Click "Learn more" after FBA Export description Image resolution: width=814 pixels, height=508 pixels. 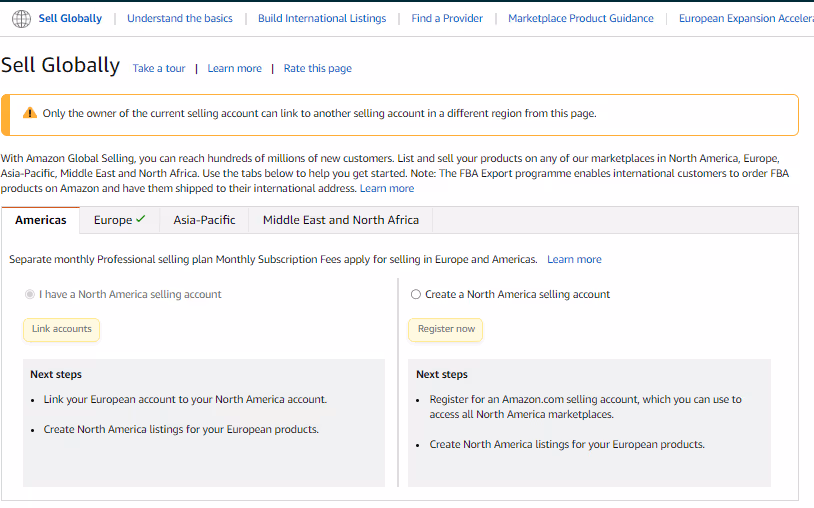387,188
